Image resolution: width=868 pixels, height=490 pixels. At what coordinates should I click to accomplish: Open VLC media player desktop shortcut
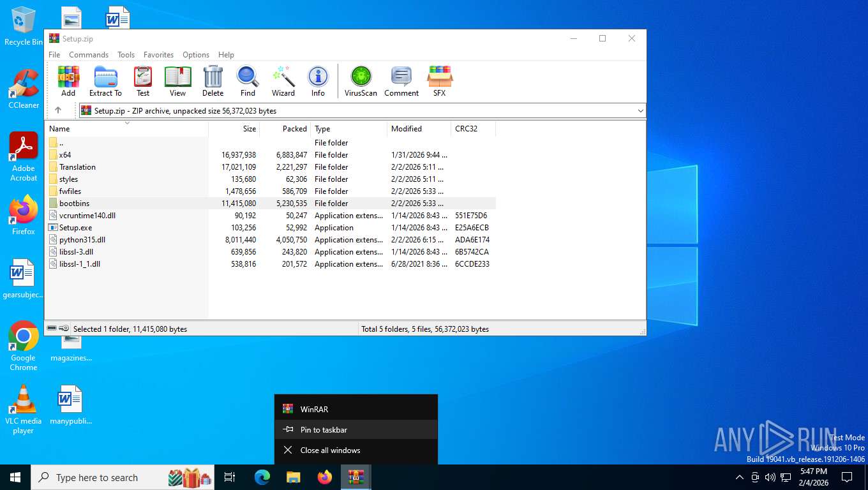(24, 409)
